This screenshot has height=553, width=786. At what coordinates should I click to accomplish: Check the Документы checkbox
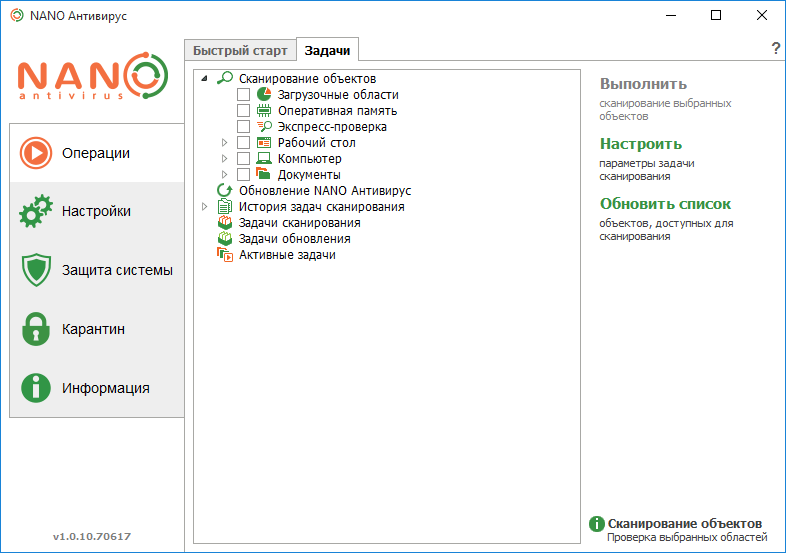[243, 174]
